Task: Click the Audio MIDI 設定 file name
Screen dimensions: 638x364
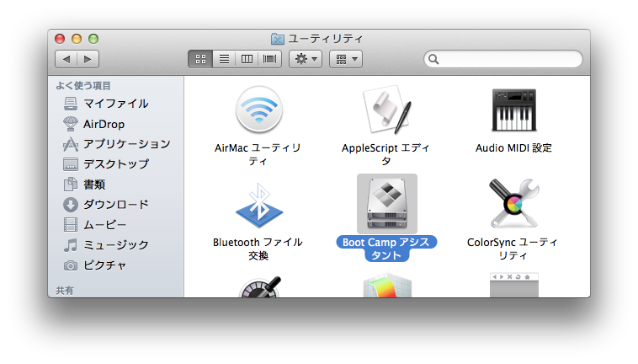Action: (x=514, y=148)
